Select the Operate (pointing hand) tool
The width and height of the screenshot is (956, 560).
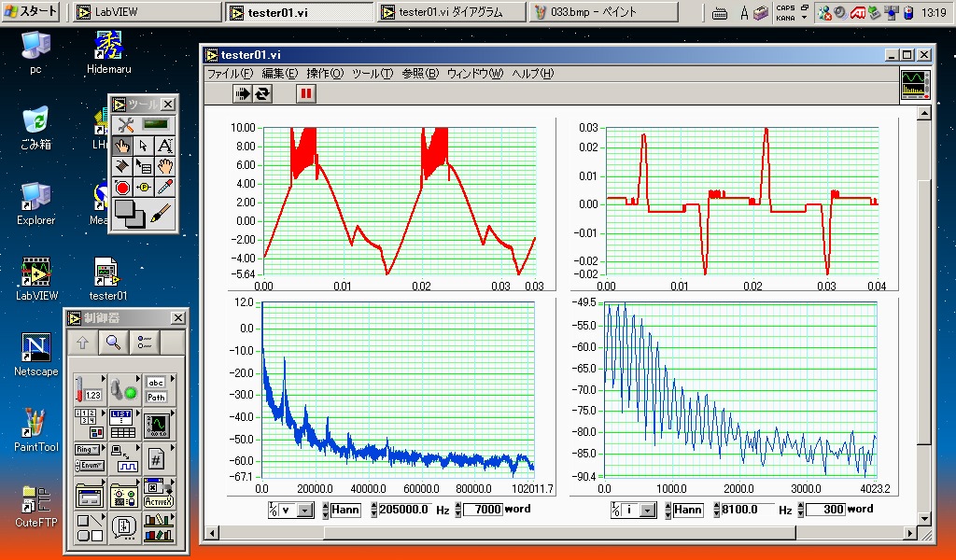[x=122, y=146]
